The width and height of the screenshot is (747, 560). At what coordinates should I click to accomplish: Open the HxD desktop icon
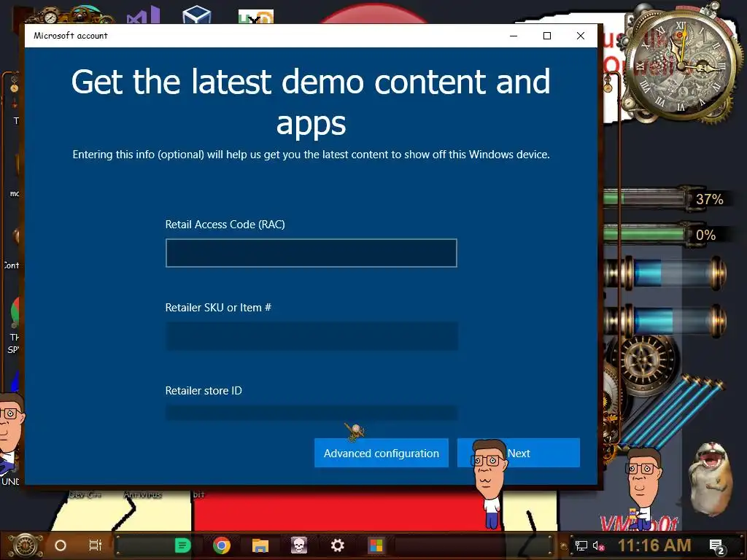click(x=256, y=17)
